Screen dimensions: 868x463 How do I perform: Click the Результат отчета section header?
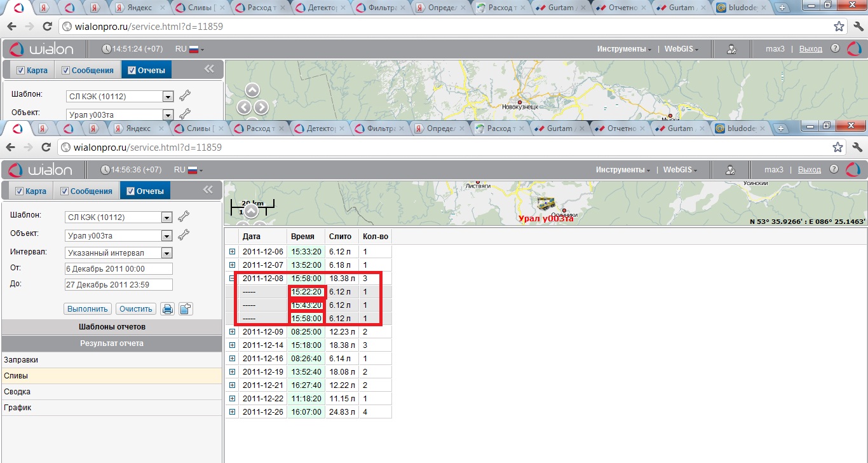point(112,343)
